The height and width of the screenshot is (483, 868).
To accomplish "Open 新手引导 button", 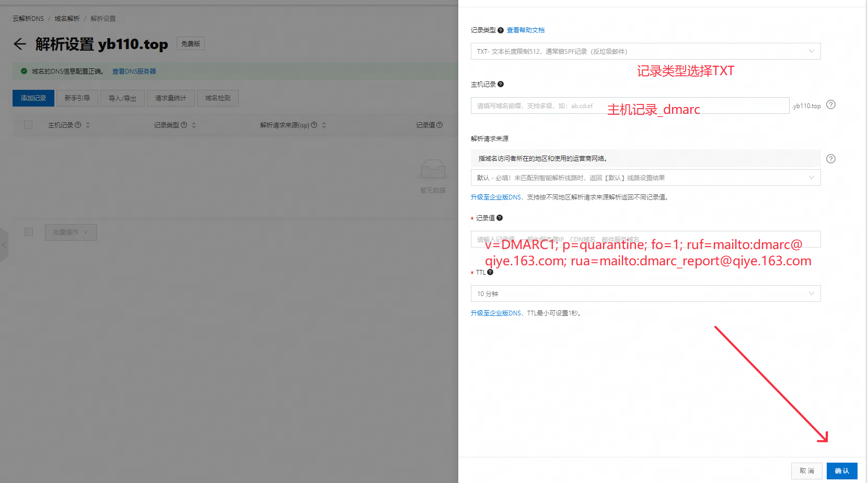I will 77,98.
